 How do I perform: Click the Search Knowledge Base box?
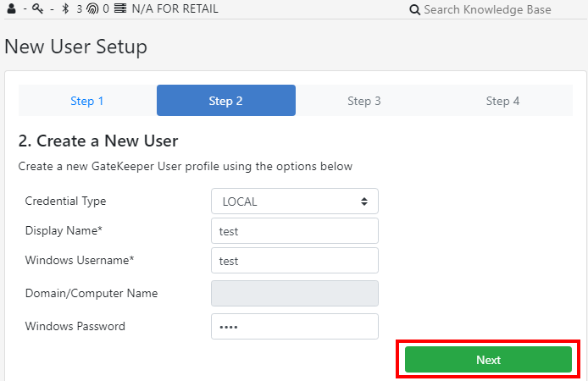pos(487,10)
